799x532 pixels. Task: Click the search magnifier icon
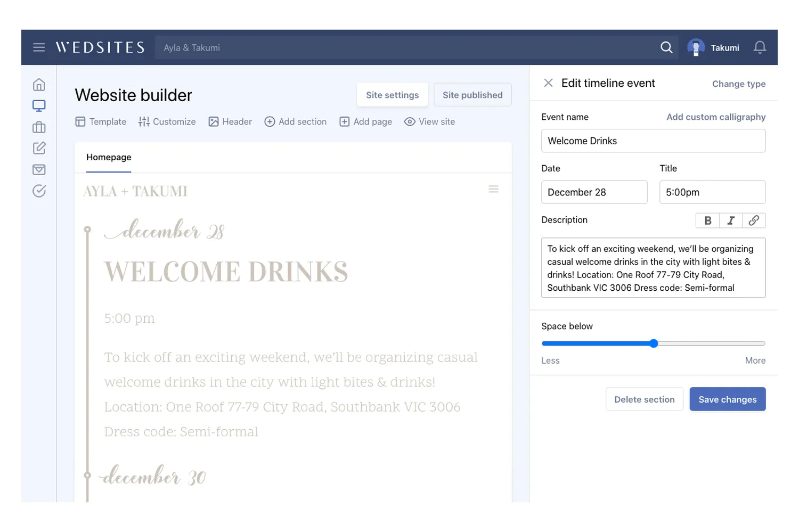(x=666, y=47)
